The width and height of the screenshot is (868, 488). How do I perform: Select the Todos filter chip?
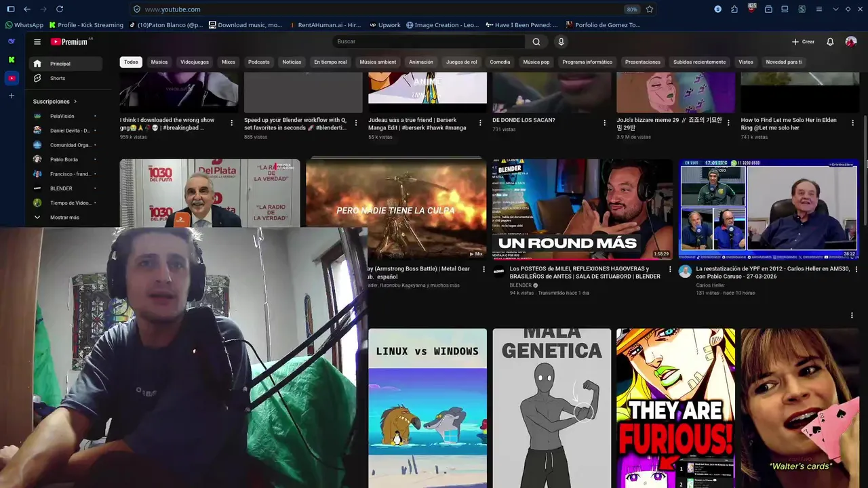(x=131, y=62)
